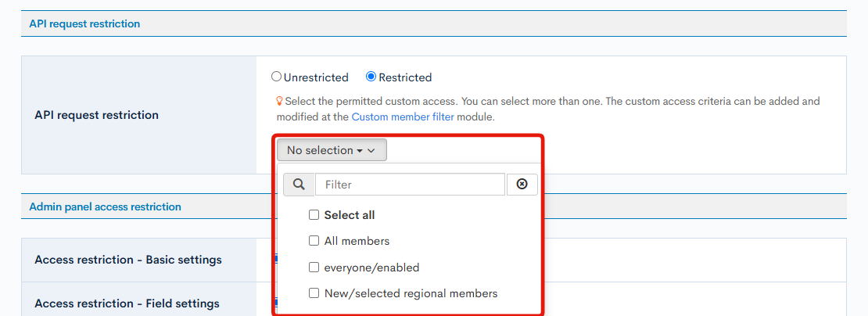The width and height of the screenshot is (868, 316).
Task: Click the 'Select all' label text
Action: tap(350, 215)
